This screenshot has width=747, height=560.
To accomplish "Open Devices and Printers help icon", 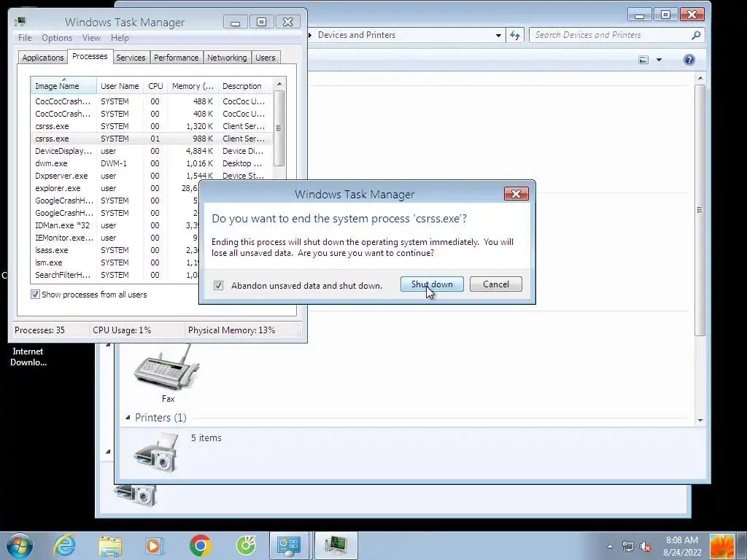I will 689,60.
